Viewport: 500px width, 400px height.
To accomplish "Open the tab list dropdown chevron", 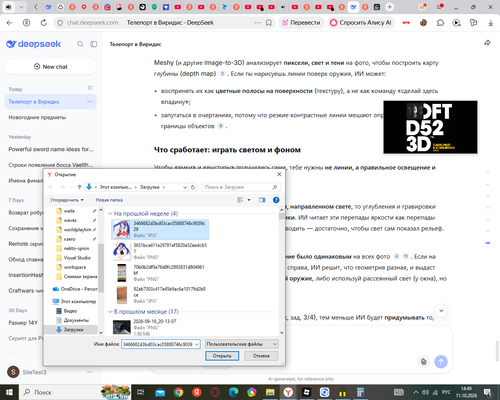I will click(21, 7).
